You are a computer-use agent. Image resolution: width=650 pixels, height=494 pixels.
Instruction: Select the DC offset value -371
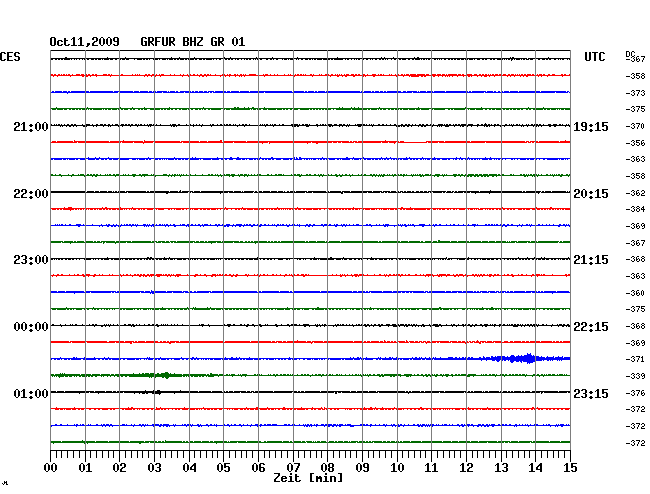[x=635, y=359]
